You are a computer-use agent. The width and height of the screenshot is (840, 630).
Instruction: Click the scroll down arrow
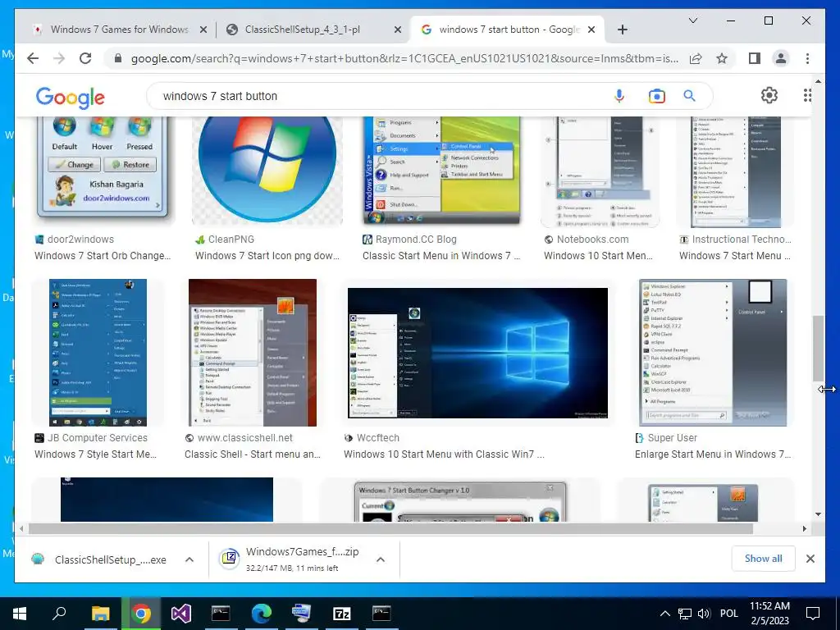[x=818, y=514]
